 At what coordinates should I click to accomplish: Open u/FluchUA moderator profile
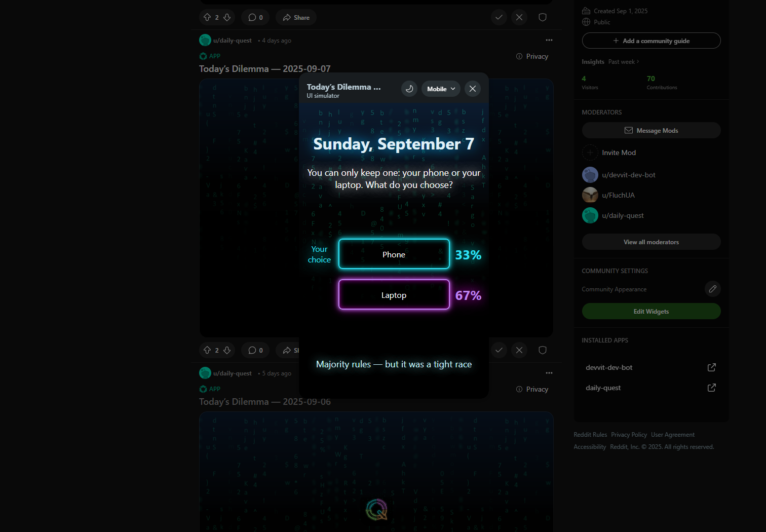[618, 195]
